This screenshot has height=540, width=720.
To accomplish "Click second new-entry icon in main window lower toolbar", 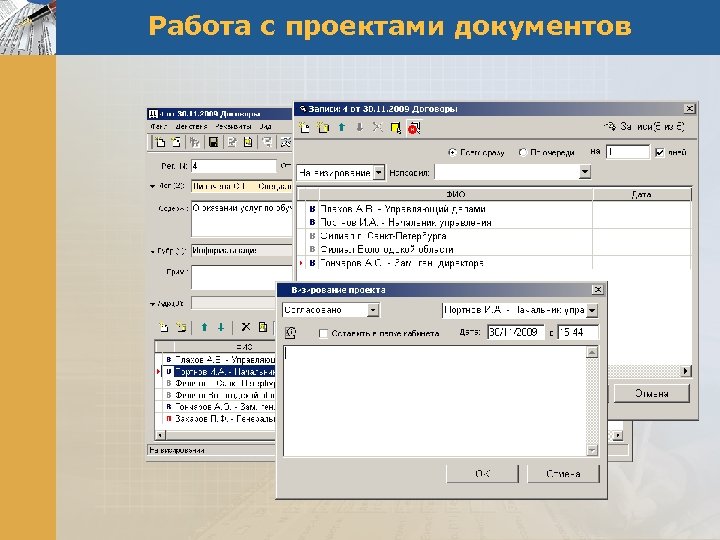I will click(181, 327).
